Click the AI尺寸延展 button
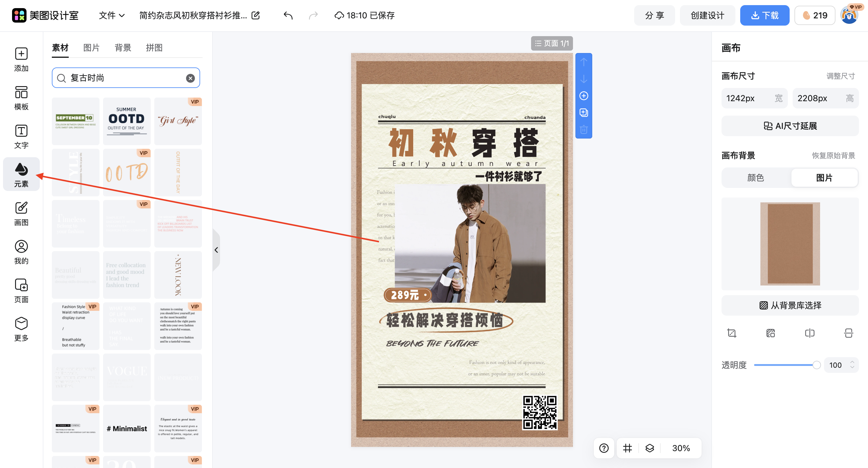 [790, 126]
